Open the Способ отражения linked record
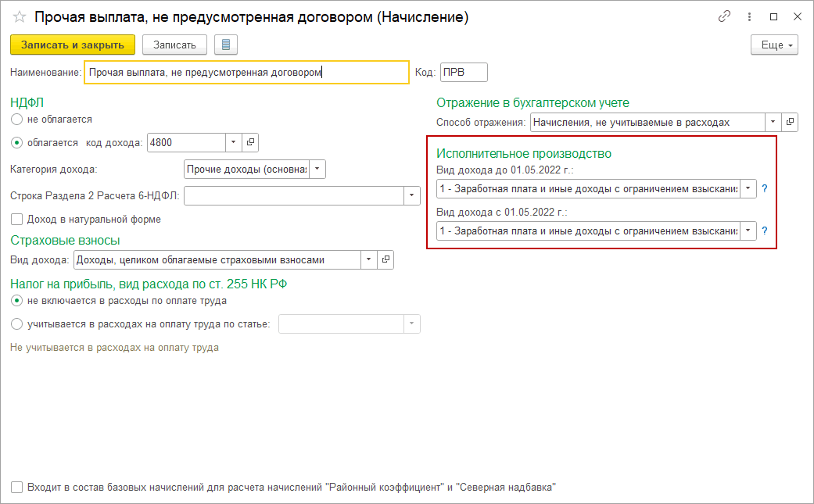Viewport: 814px width, 504px height. tap(790, 122)
